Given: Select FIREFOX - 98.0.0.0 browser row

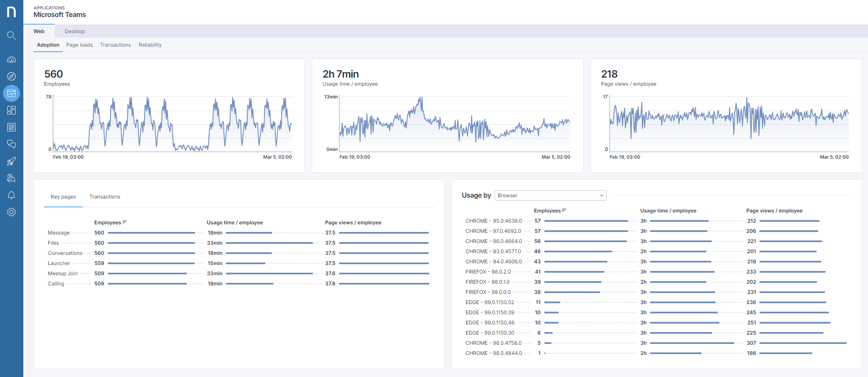Looking at the screenshot, I should [x=656, y=292].
